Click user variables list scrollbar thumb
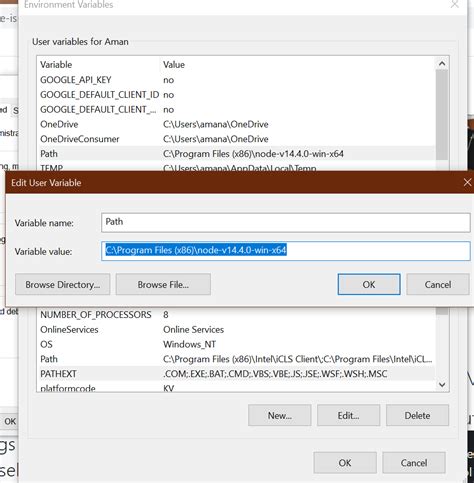Image resolution: width=474 pixels, height=483 pixels. (x=442, y=115)
